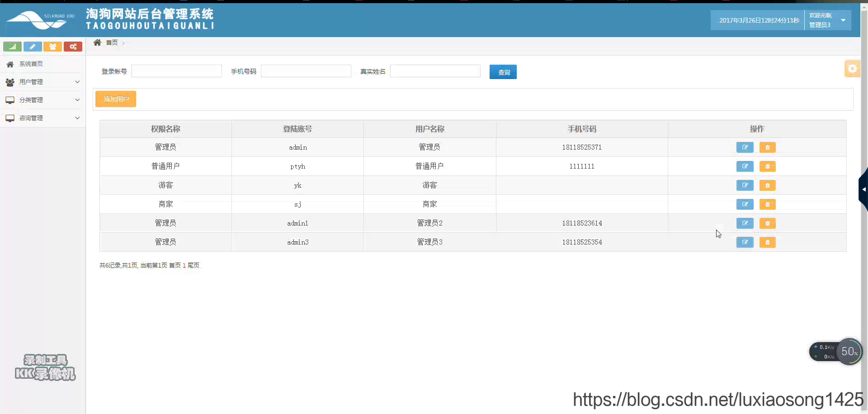Click the blue pencil shortcut icon
Screen dimensions: 868x414
33,47
